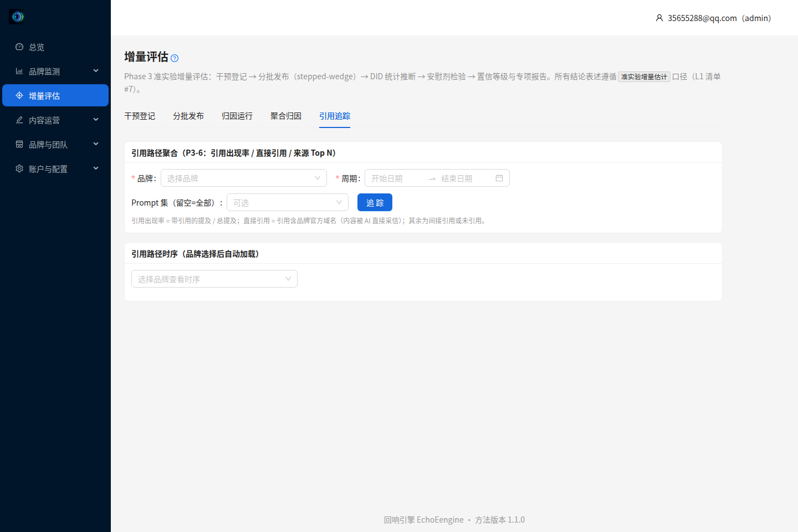Expand the 内容运营 submenu chevron
The width and height of the screenshot is (798, 532).
[96, 120]
